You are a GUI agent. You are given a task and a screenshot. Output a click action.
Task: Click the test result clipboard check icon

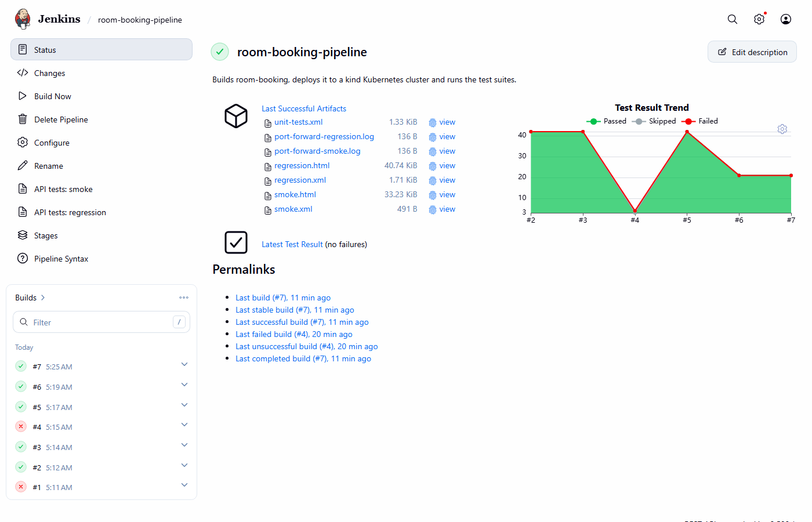(236, 242)
